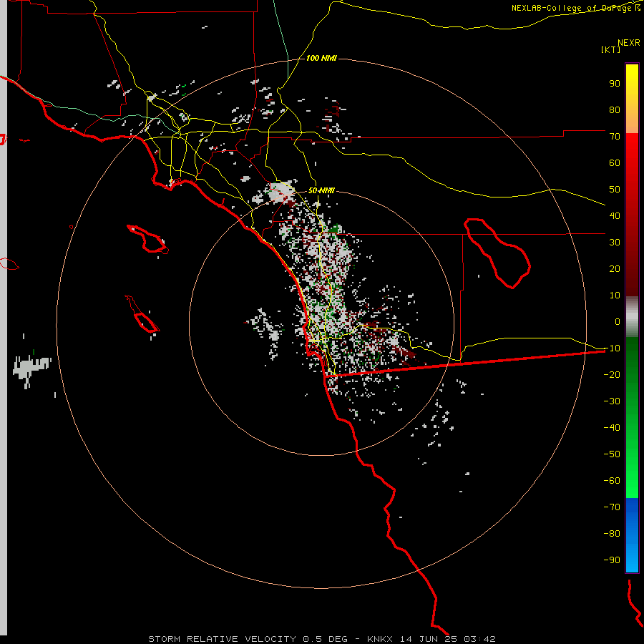Click the STORM RELATIVE VELOCITY caption text

[x=222, y=639]
